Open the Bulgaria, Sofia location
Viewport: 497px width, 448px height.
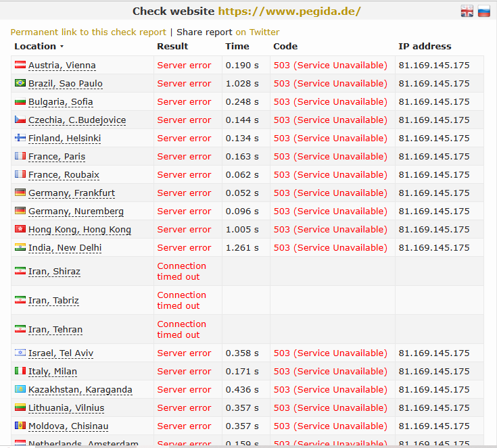pyautogui.click(x=61, y=102)
